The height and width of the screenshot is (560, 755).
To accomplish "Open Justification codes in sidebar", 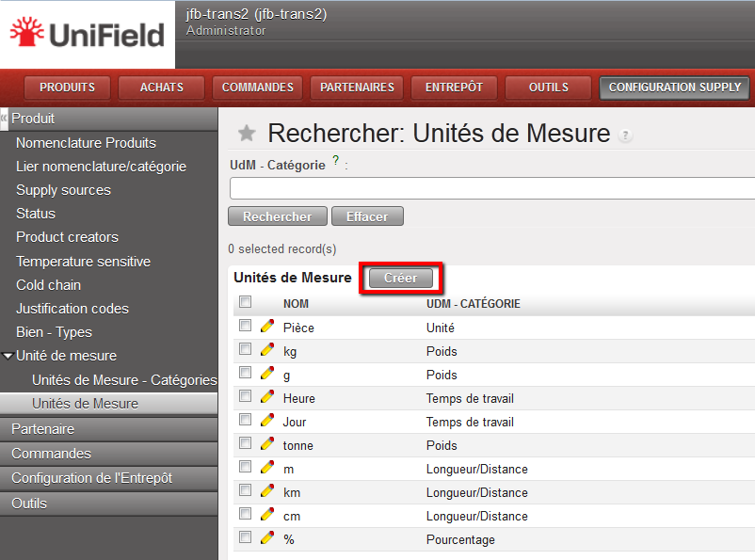I will pyautogui.click(x=72, y=309).
